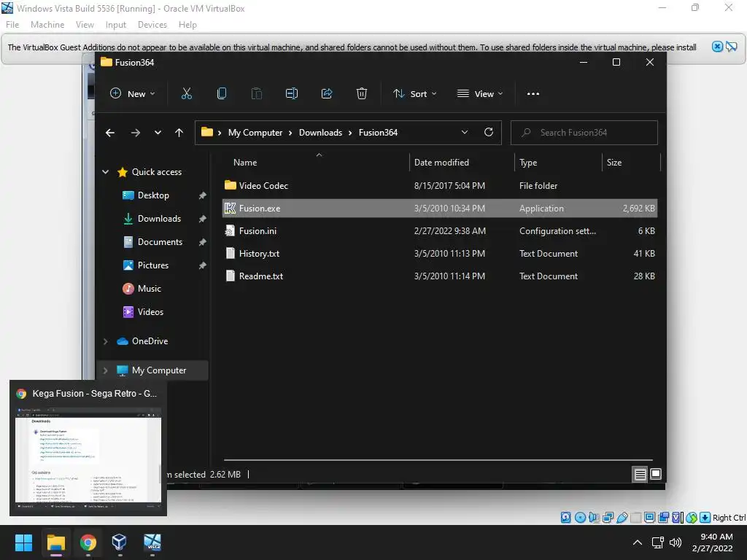Viewport: 747px width, 560px height.
Task: Refresh the Fusion364 folder view
Action: point(488,133)
